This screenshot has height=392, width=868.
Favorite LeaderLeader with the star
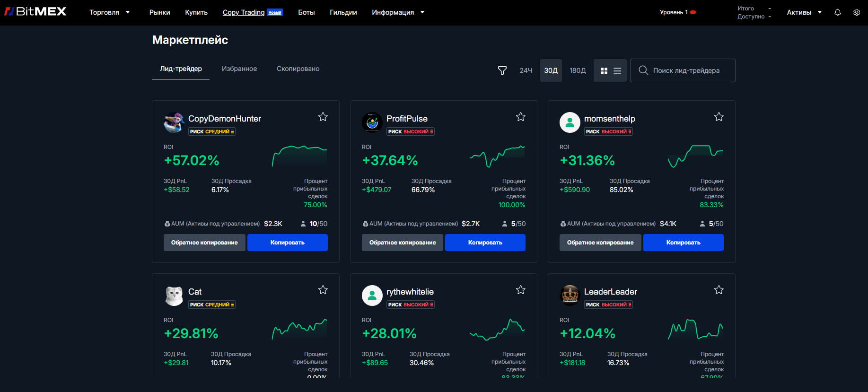tap(719, 290)
